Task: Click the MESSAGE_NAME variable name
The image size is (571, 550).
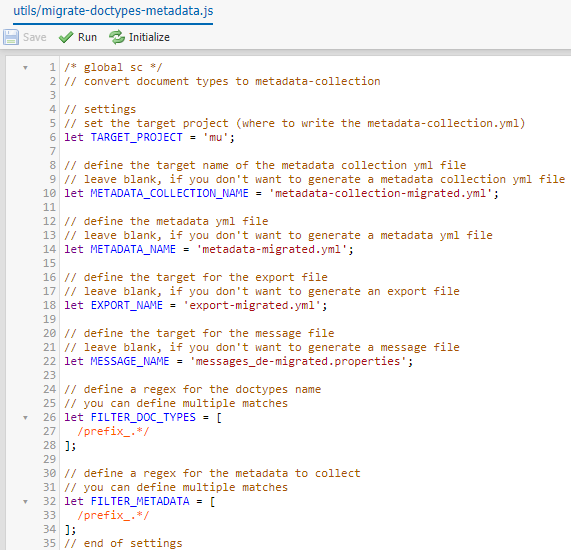Action: click(130, 361)
